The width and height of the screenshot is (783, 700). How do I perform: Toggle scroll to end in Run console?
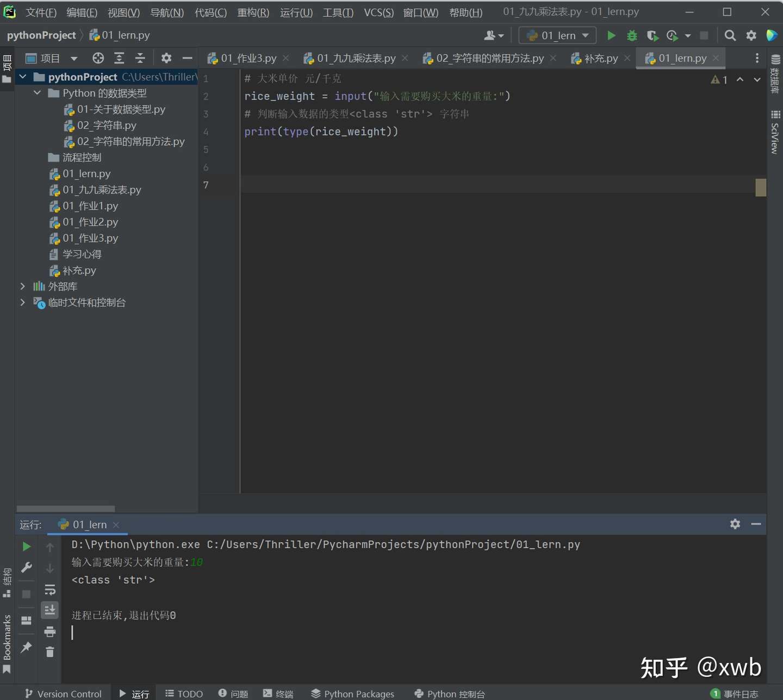[50, 610]
